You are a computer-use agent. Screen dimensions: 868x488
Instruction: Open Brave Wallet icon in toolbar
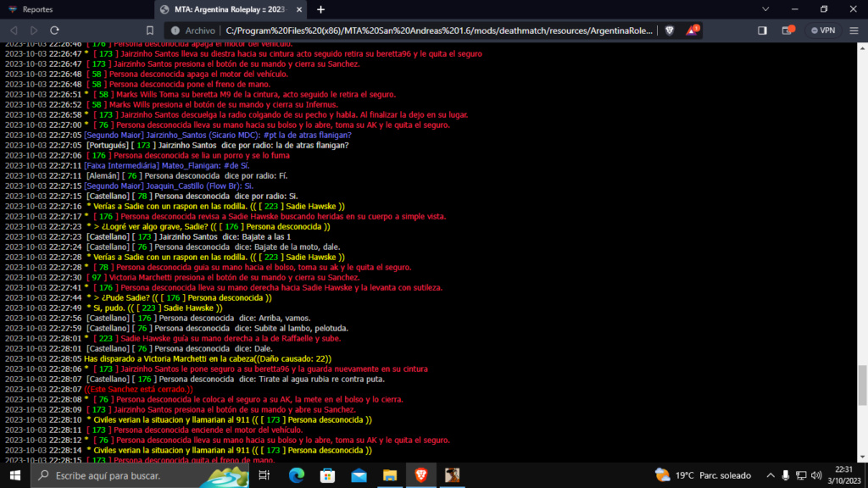pyautogui.click(x=787, y=30)
